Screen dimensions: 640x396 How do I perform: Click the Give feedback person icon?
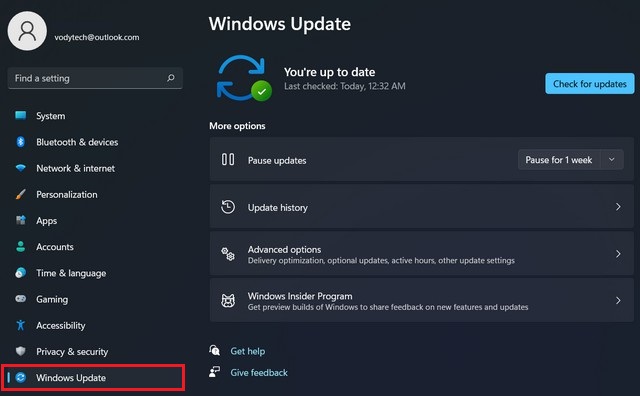[215, 372]
